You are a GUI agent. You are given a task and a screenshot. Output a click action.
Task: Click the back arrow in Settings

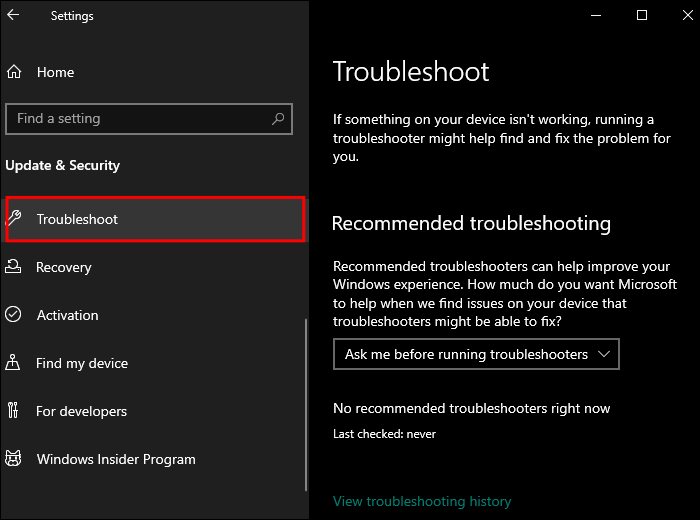point(13,15)
